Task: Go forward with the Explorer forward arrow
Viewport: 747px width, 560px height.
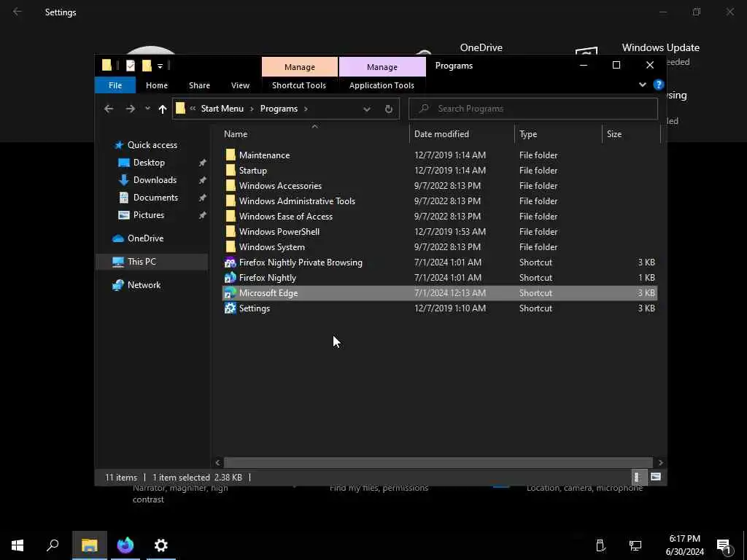Action: pyautogui.click(x=130, y=109)
